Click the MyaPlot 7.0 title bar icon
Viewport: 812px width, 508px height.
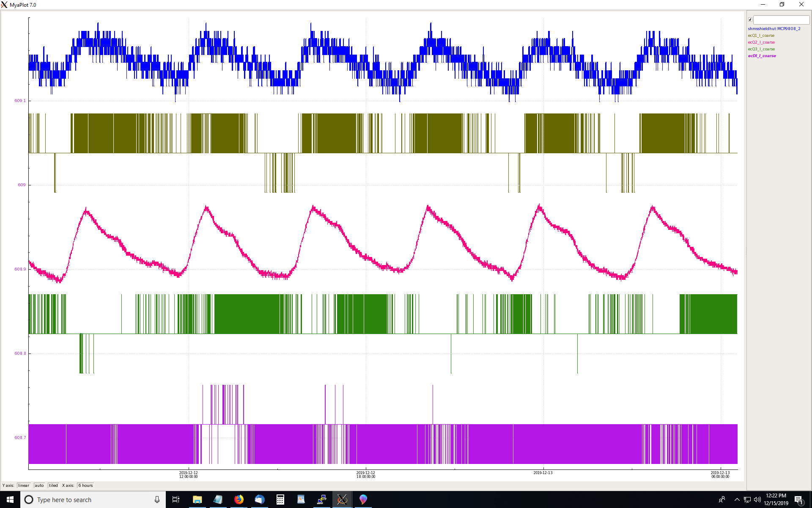pos(4,5)
